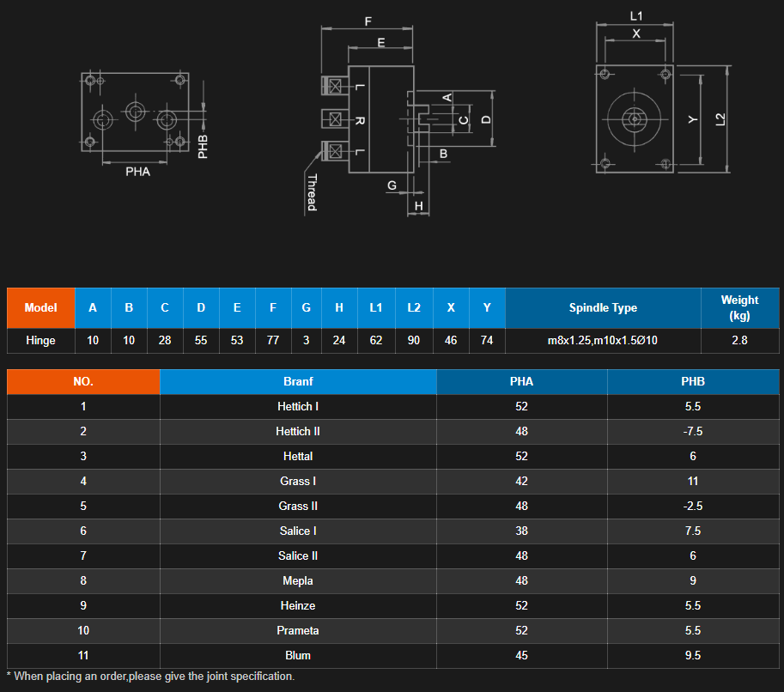Click the Blum brand entry
The image size is (784, 692).
coord(298,656)
